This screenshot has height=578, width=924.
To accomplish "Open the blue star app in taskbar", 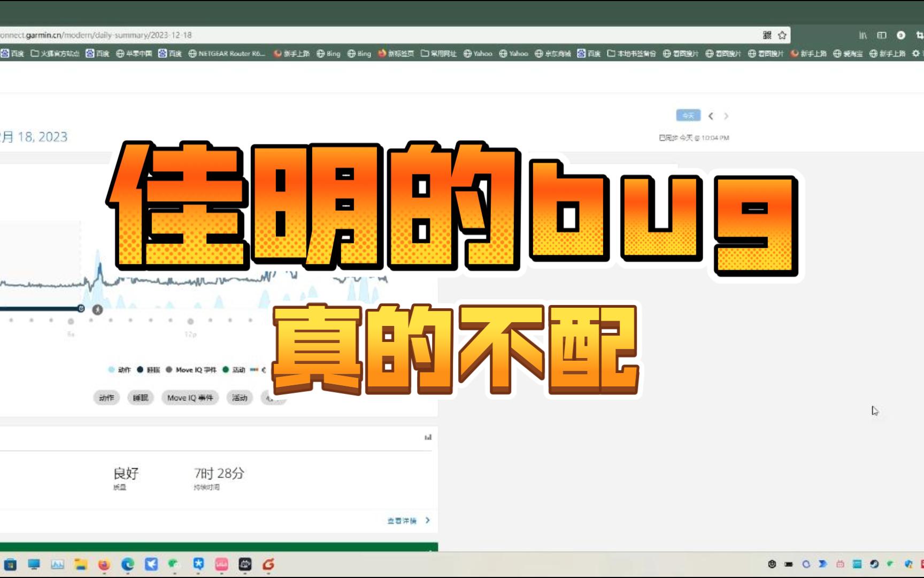I will [198, 564].
